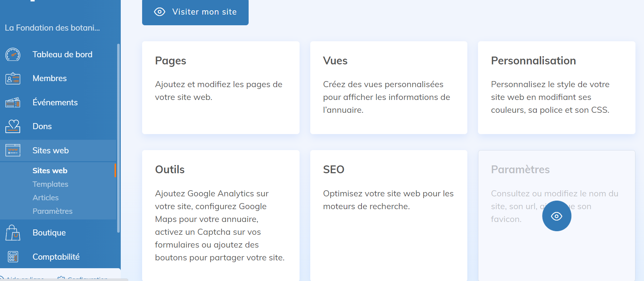Click the Tableau de bord gauge icon
The width and height of the screenshot is (644, 281).
click(x=13, y=54)
